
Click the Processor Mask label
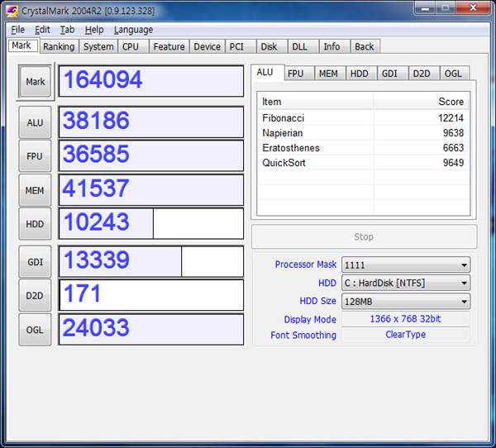[x=306, y=265]
